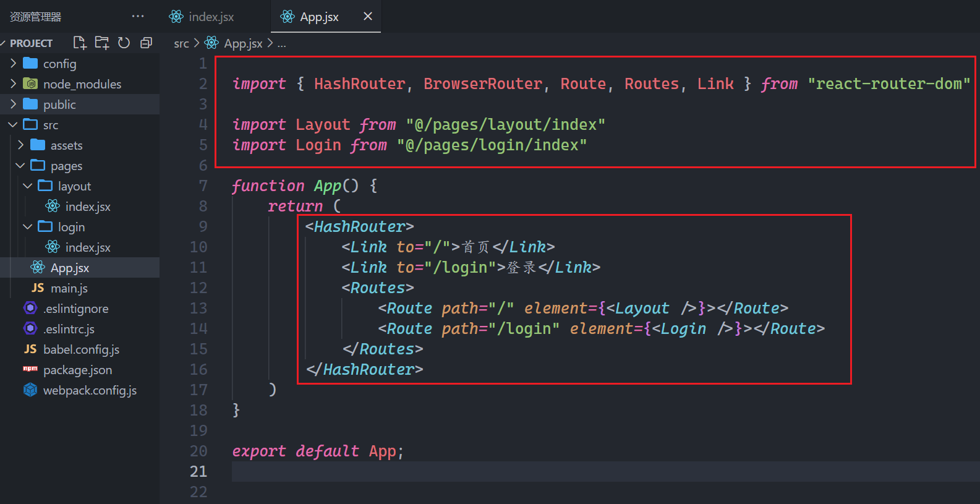The height and width of the screenshot is (504, 980).
Task: Click the Route line with path="/login"
Action: tap(601, 329)
